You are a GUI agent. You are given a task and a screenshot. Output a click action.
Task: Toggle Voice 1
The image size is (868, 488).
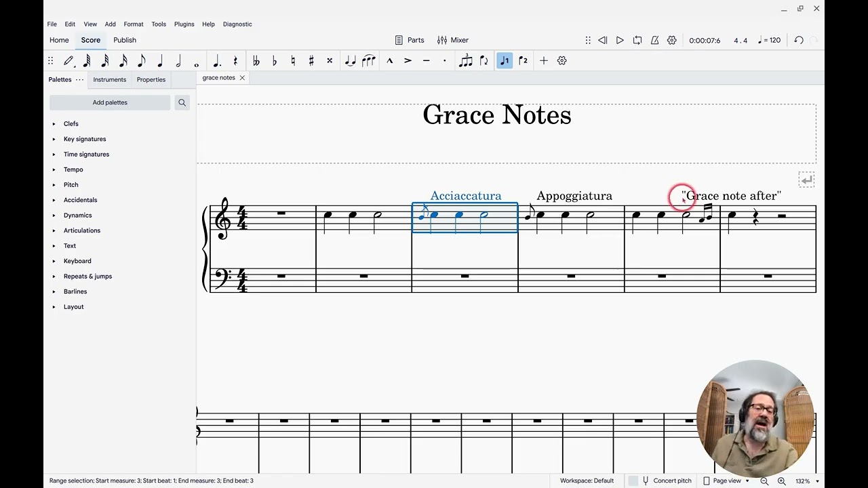(505, 61)
